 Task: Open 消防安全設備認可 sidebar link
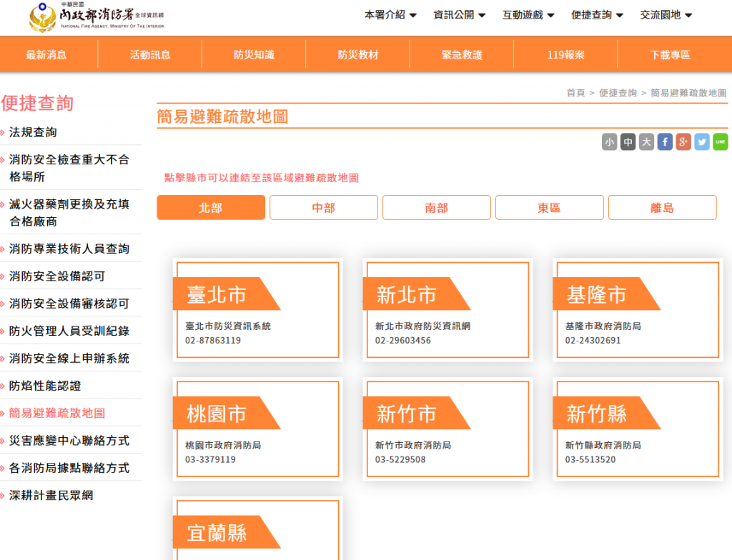(x=57, y=276)
